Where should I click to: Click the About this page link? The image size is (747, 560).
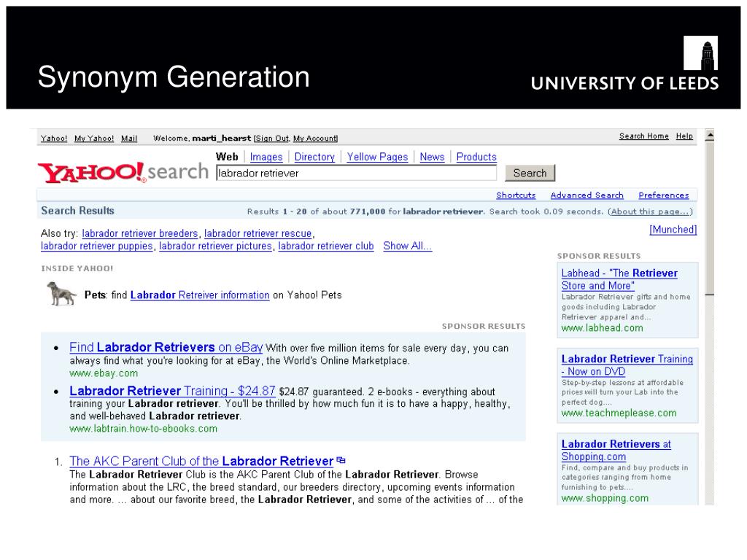point(650,211)
